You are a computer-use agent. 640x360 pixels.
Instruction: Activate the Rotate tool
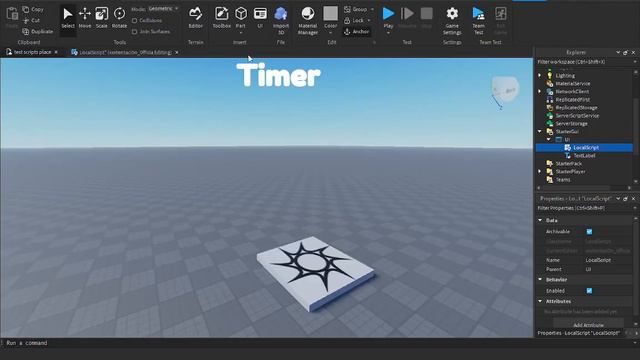pos(119,18)
